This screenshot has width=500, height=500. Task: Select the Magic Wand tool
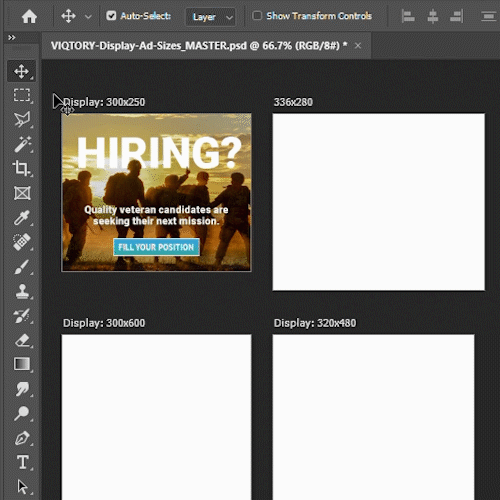22,144
